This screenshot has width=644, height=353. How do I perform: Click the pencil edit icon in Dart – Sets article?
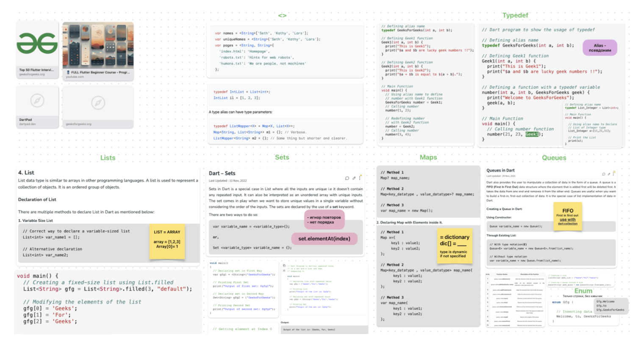(354, 178)
